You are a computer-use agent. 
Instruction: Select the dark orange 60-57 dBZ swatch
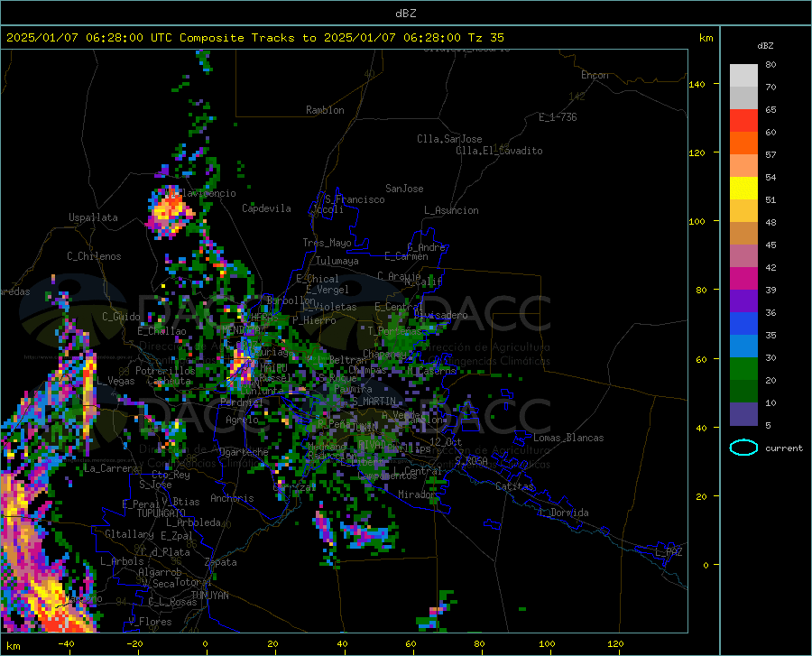click(x=743, y=143)
